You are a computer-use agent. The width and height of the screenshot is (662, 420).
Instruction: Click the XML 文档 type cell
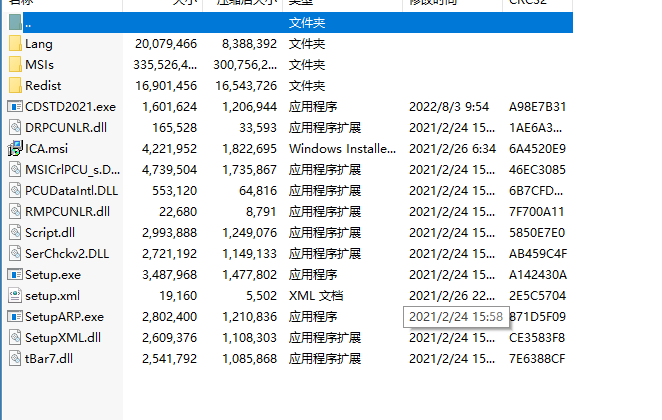pyautogui.click(x=316, y=296)
